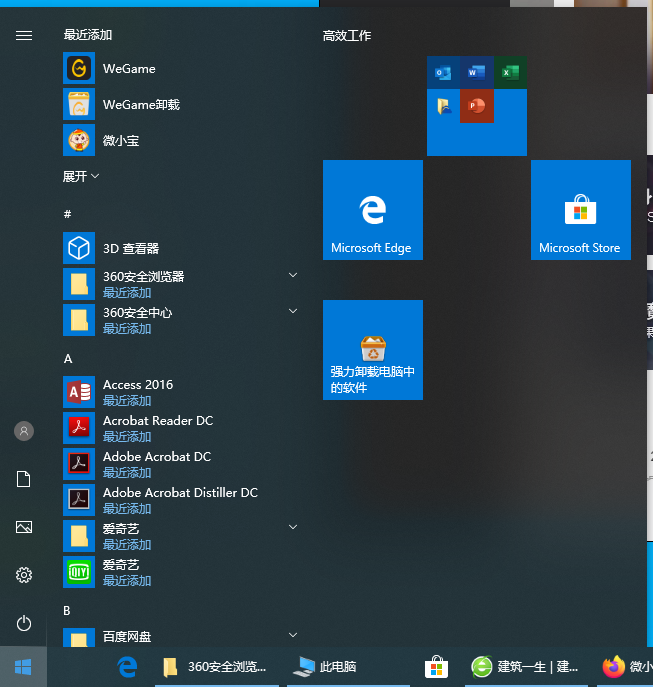Click the A letter index header
The image size is (653, 687).
(x=68, y=359)
